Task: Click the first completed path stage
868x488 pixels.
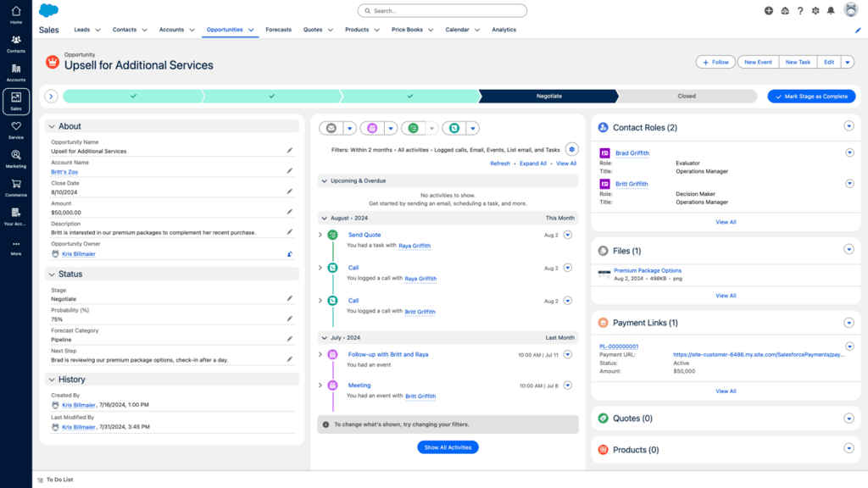Action: click(x=133, y=97)
